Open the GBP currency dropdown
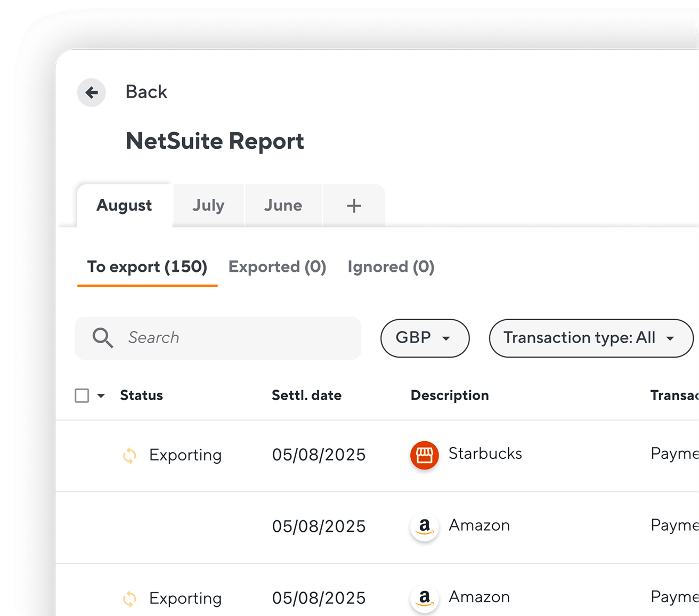 tap(425, 338)
